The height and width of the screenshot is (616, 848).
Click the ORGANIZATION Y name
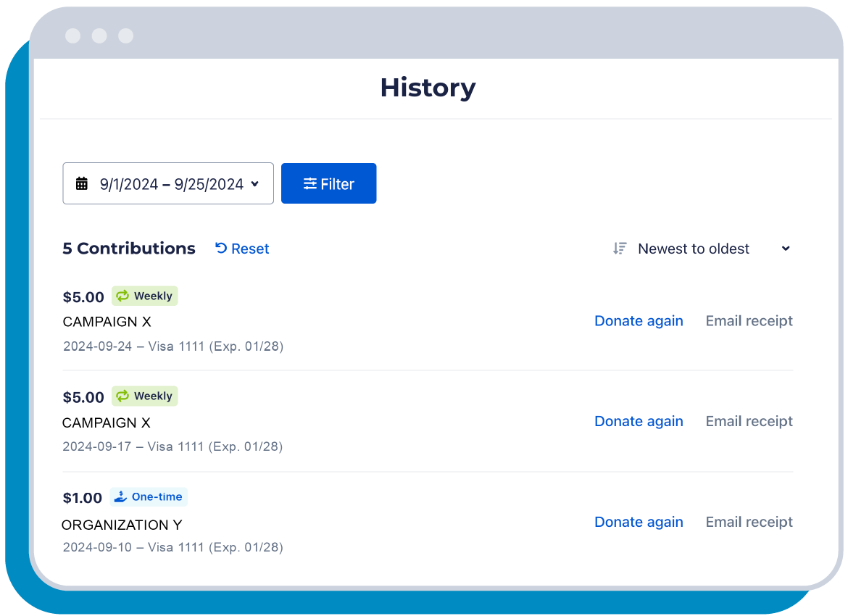coord(122,525)
